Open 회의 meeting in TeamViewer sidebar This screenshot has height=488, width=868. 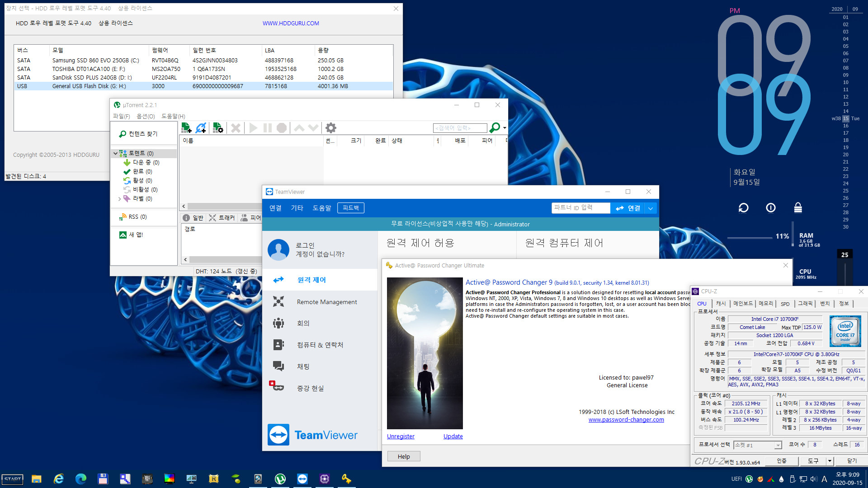pyautogui.click(x=320, y=323)
